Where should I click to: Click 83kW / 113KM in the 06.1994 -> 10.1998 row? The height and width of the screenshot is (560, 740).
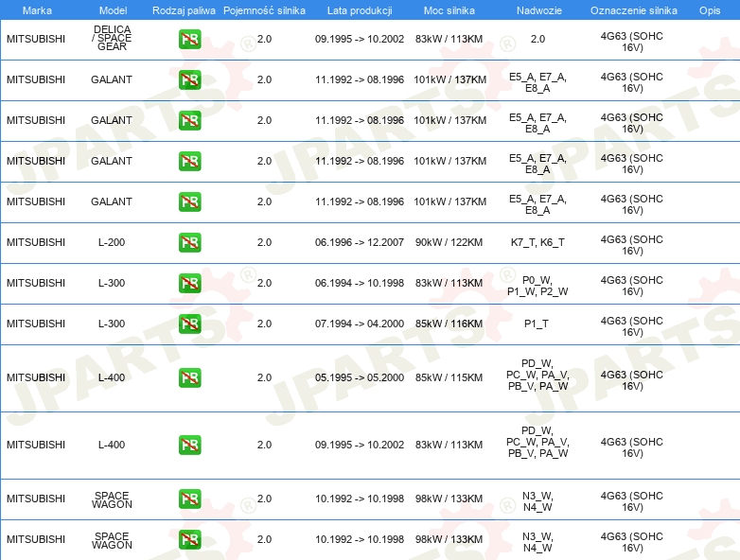(x=449, y=283)
